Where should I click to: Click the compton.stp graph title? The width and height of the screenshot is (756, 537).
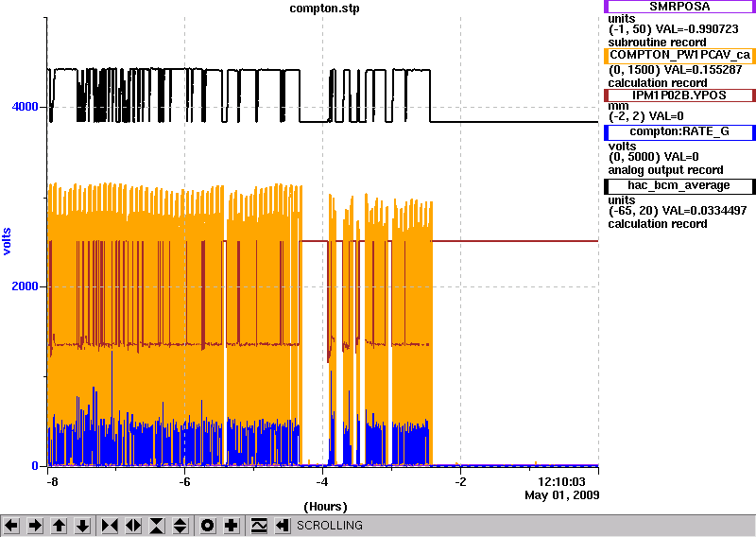coord(324,9)
